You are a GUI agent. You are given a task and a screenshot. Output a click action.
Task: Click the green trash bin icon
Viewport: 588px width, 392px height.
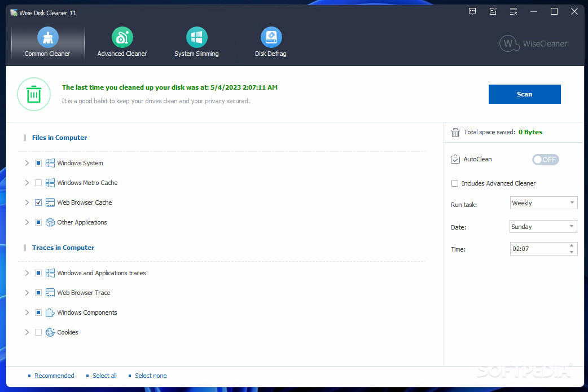pyautogui.click(x=34, y=94)
